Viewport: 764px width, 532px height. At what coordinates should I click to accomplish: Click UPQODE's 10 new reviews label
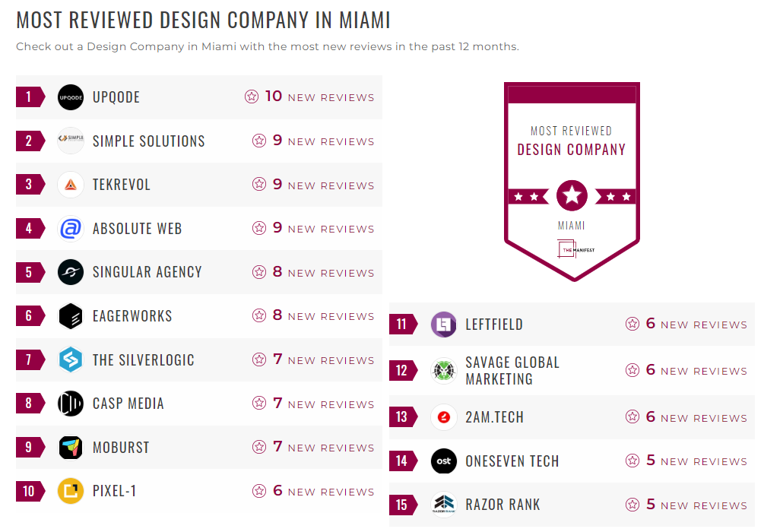click(x=319, y=97)
